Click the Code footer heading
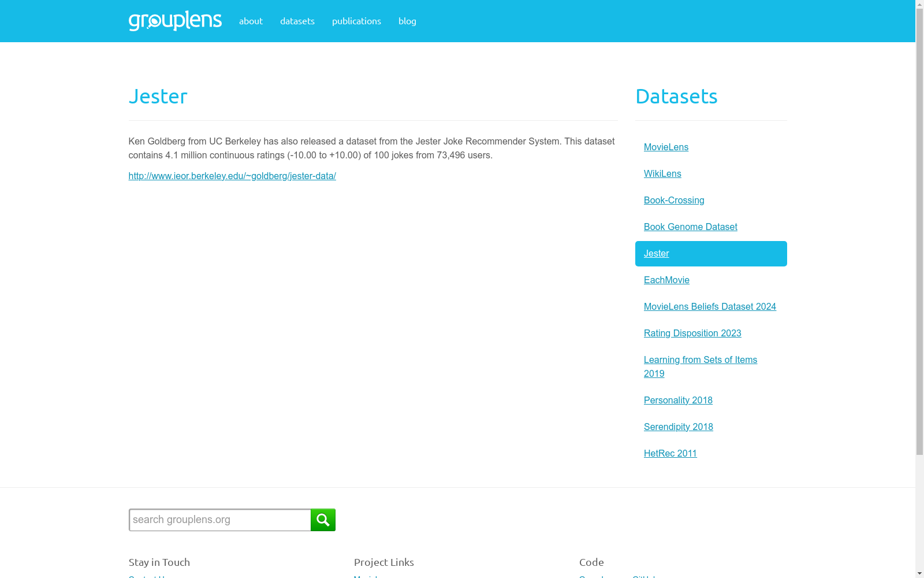The height and width of the screenshot is (578, 924). tap(591, 562)
